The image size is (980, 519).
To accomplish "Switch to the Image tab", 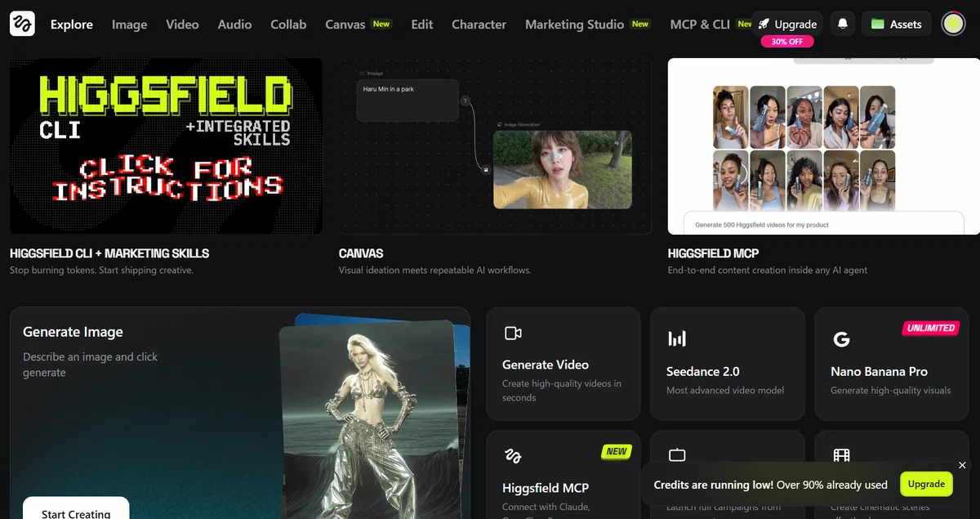I will pyautogui.click(x=129, y=25).
